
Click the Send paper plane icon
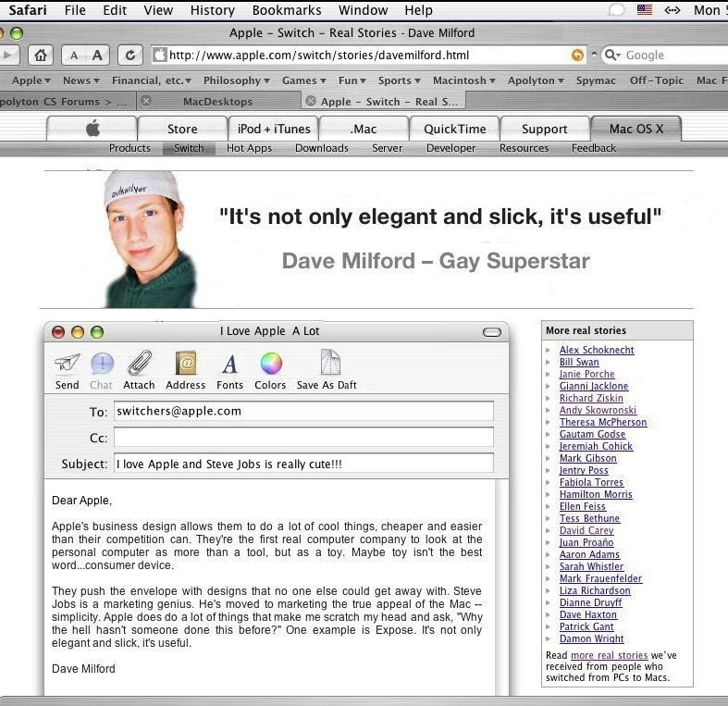pos(67,363)
